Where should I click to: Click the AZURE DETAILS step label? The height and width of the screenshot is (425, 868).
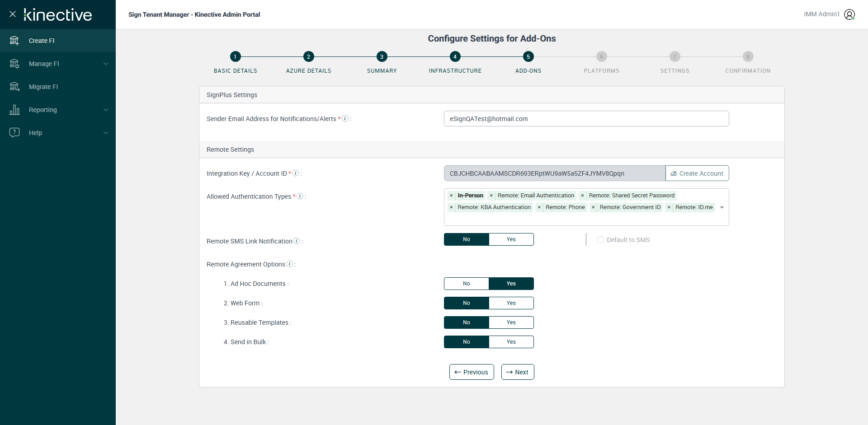tap(308, 71)
